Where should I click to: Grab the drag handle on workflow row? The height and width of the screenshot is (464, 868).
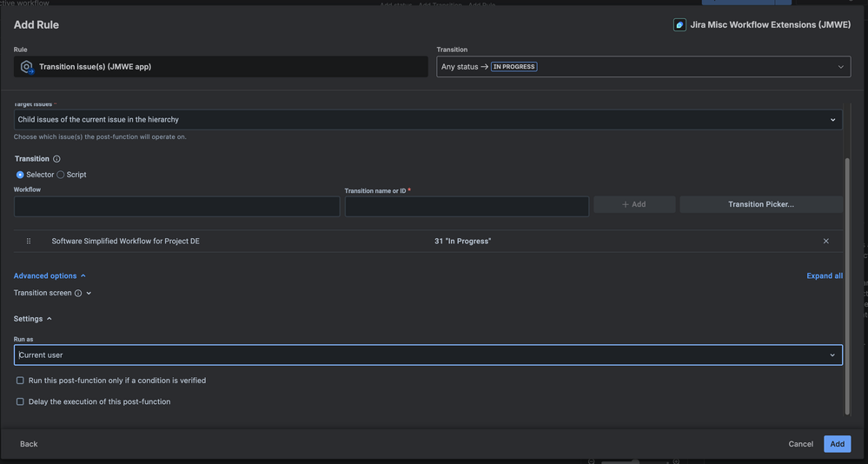click(x=29, y=242)
